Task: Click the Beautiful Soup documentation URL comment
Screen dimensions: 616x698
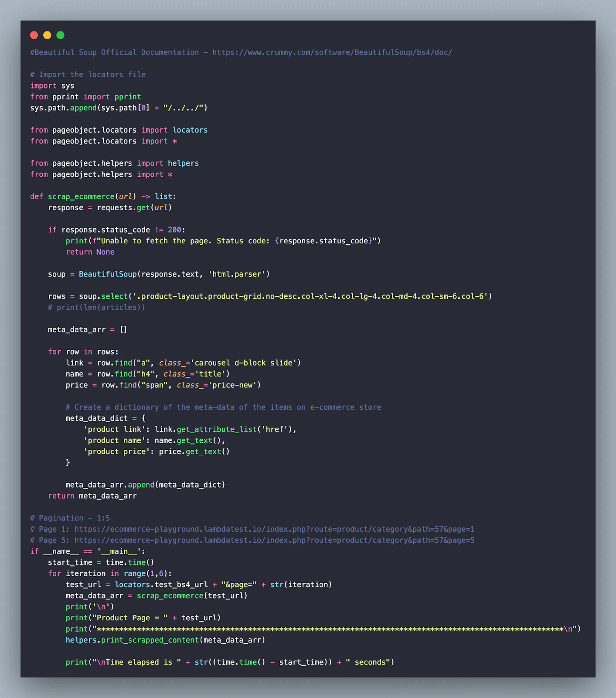Action: [241, 52]
